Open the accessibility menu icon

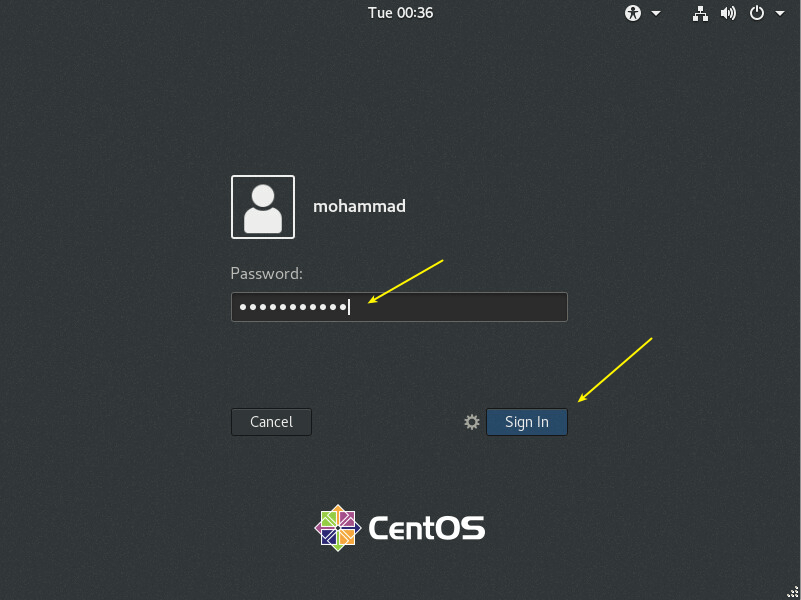632,13
